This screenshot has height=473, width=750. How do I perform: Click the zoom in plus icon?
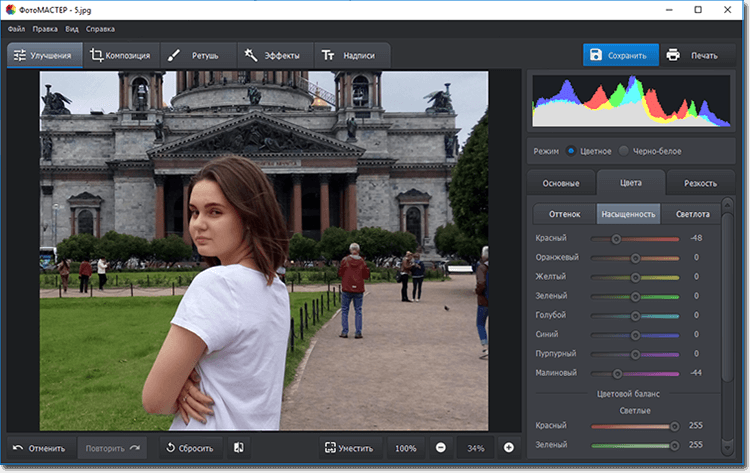point(508,448)
